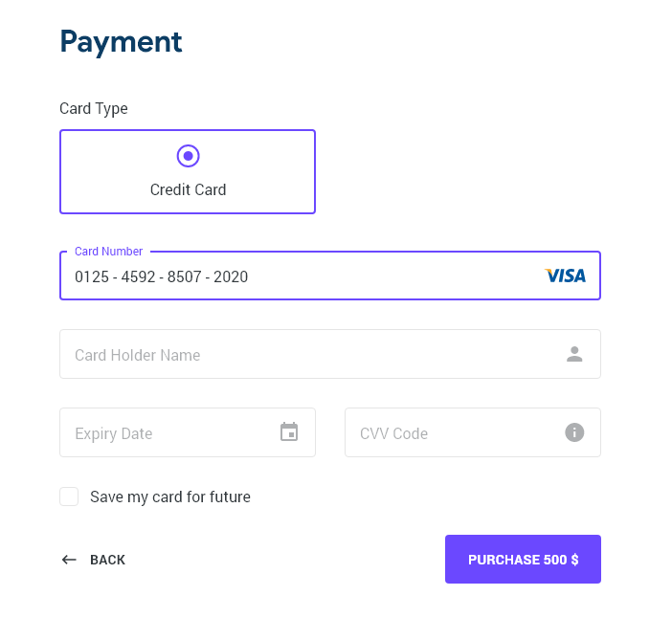Click the Card Type label
The width and height of the screenshot is (672, 640).
[94, 109]
